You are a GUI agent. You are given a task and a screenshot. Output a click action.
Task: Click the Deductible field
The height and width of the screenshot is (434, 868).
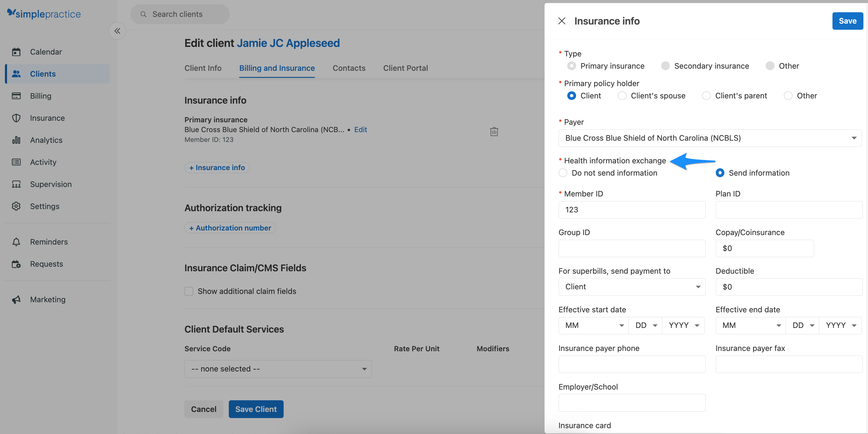[789, 287]
